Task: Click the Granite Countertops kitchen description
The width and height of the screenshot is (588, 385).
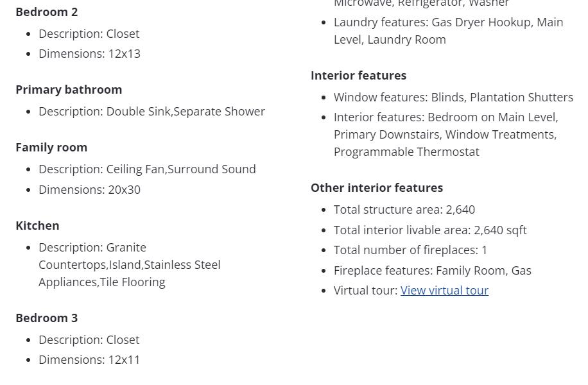Action: (x=129, y=265)
